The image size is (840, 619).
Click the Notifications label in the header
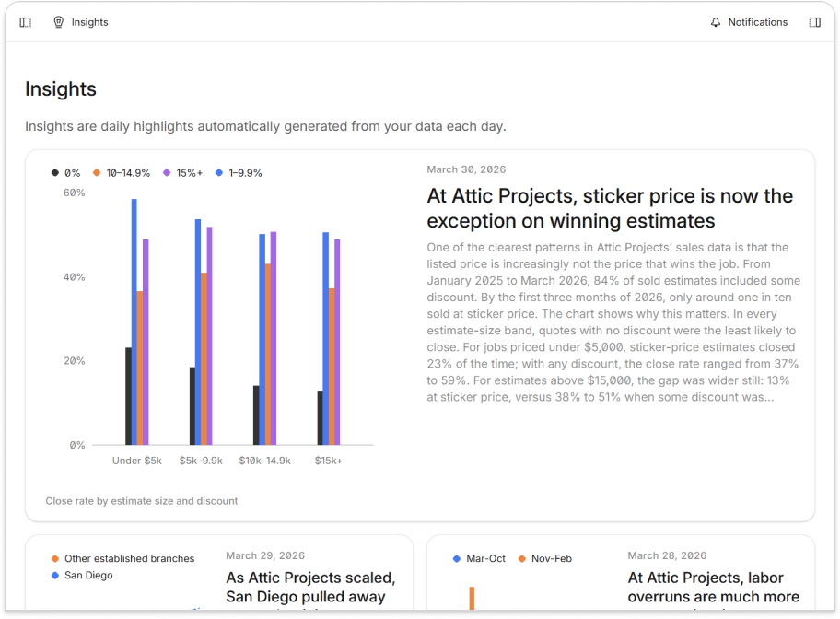(x=757, y=22)
